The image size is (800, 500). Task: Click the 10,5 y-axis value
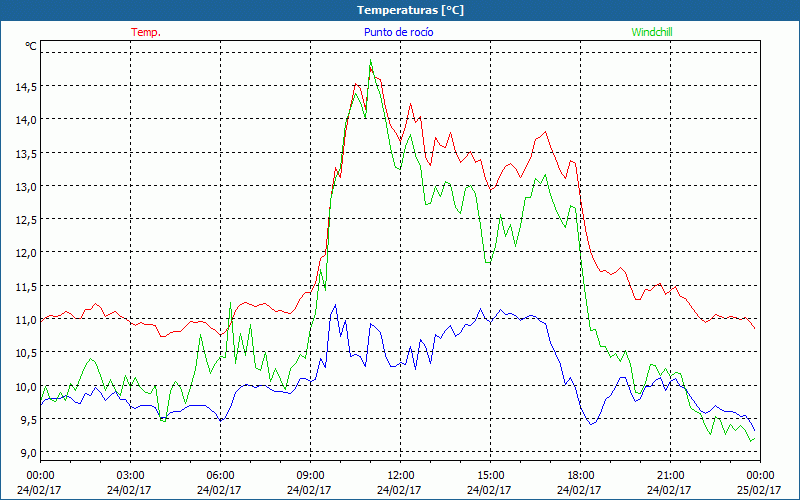26,353
